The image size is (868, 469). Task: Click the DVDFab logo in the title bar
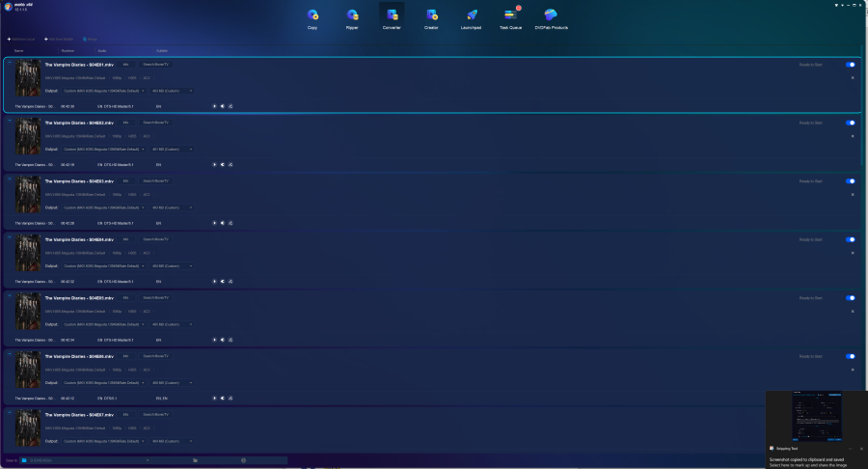(x=9, y=7)
